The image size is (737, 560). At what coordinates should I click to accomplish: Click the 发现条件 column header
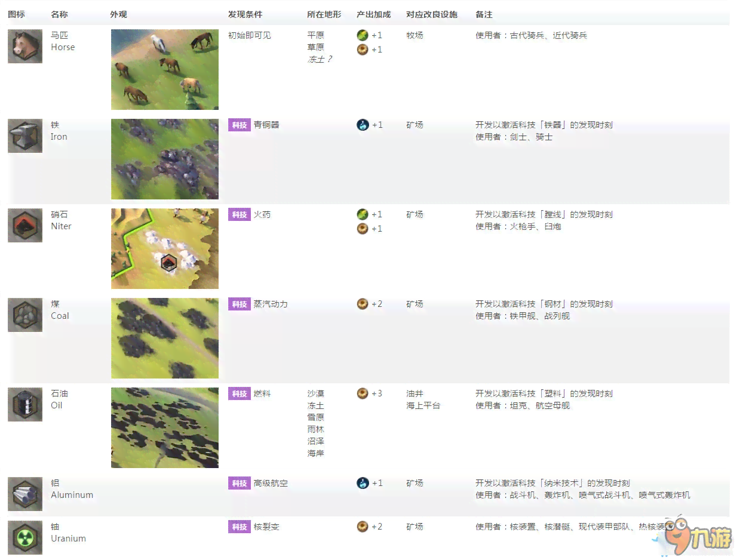(245, 14)
